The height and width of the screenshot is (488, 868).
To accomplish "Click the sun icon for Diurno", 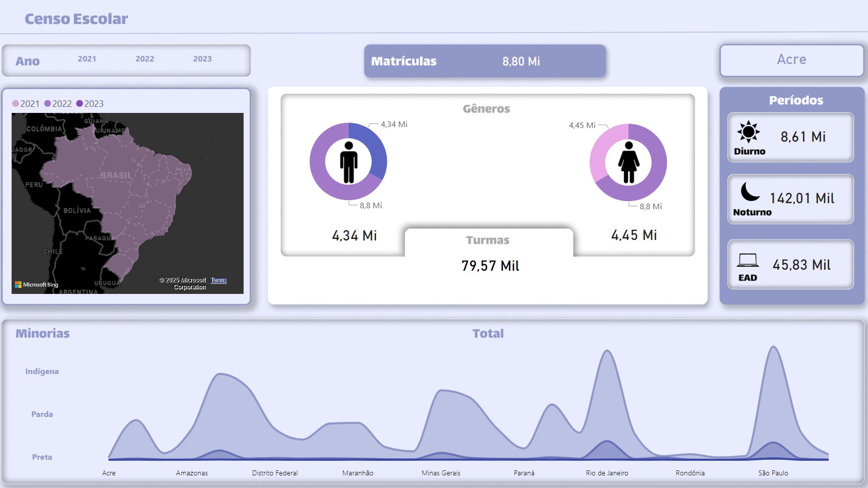I will pyautogui.click(x=748, y=132).
